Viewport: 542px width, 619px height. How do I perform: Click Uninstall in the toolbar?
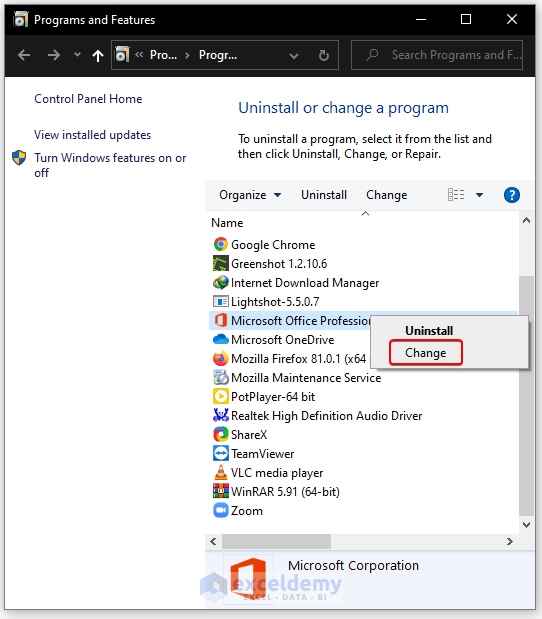(324, 195)
